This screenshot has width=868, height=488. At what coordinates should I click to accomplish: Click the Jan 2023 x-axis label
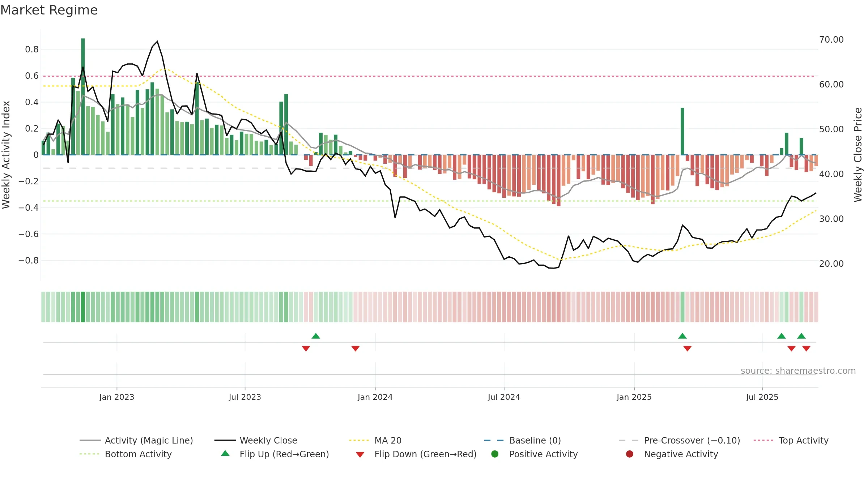(x=117, y=397)
